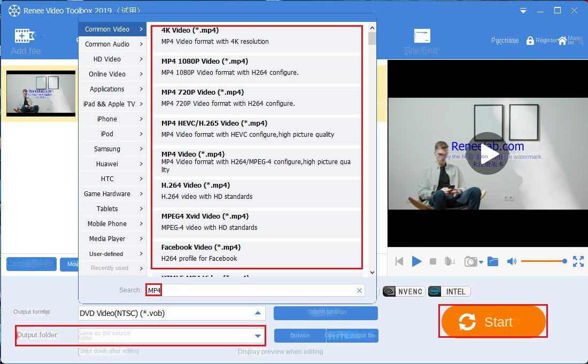Expand the Game Hardware category

pyautogui.click(x=112, y=194)
